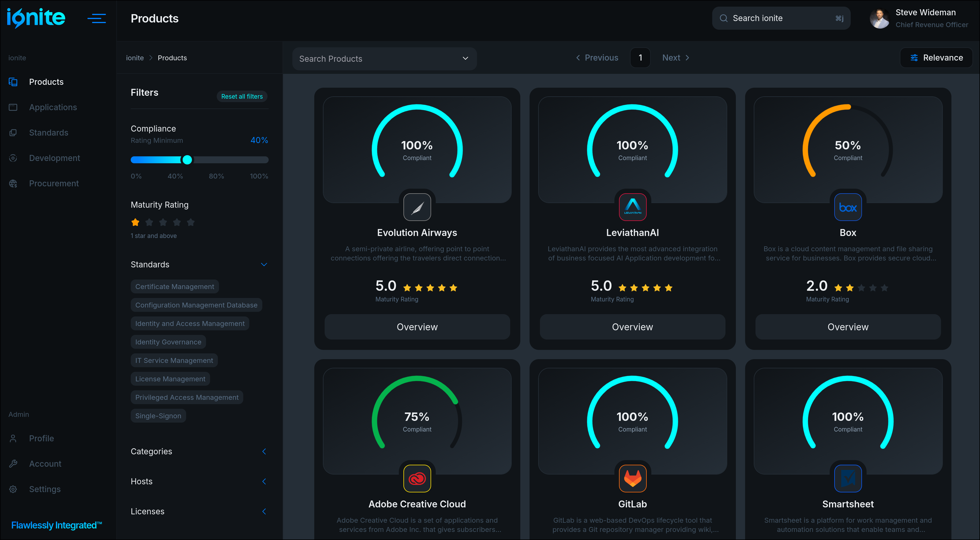Click Steve Wideman's profile avatar
Screen dimensions: 980x540
pos(880,18)
